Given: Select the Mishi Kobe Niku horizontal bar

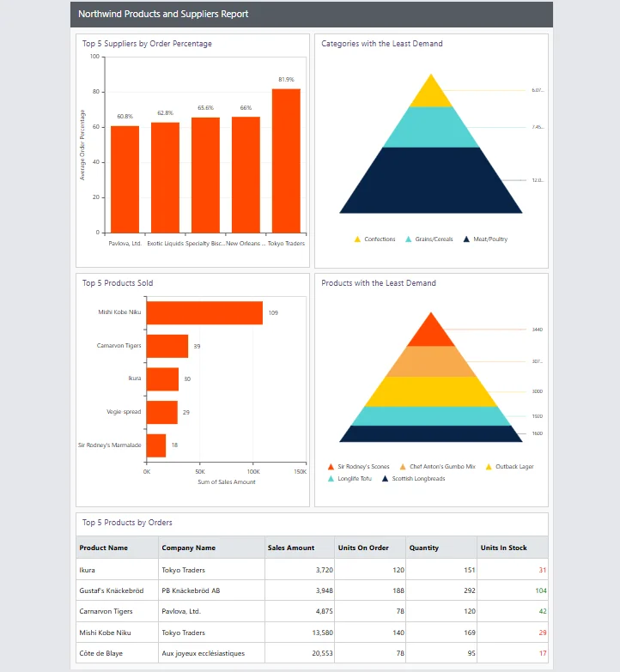Looking at the screenshot, I should click(204, 313).
